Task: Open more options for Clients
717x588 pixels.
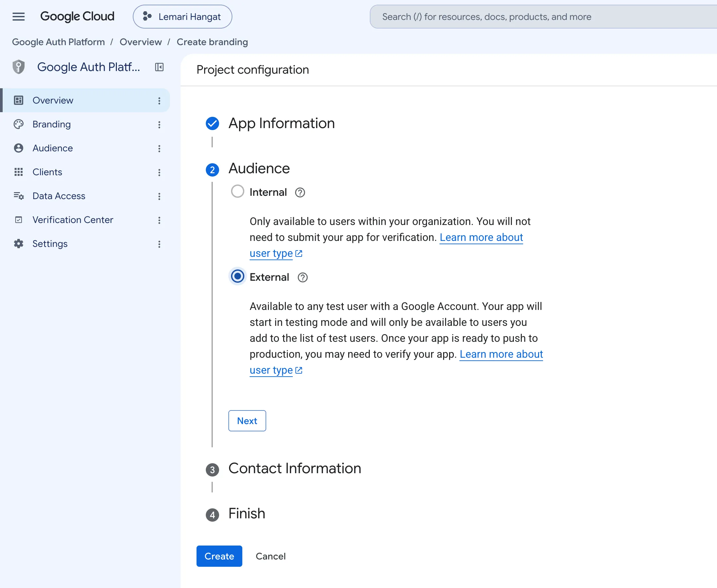Action: (159, 173)
